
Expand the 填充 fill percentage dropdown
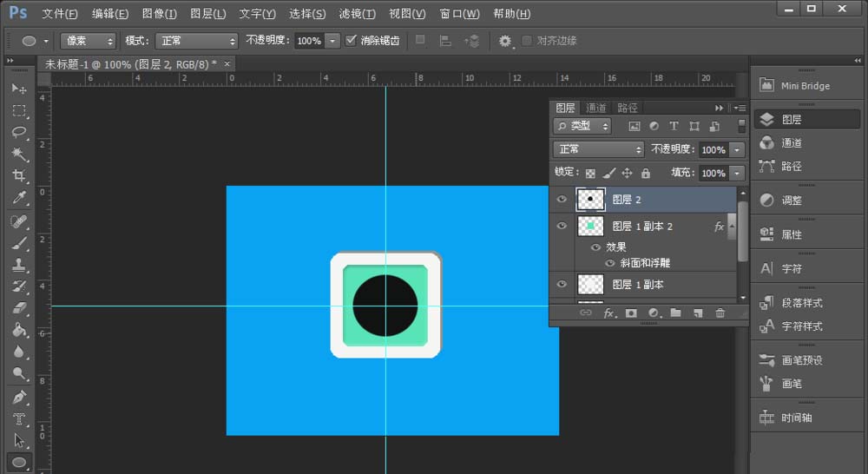click(x=737, y=174)
